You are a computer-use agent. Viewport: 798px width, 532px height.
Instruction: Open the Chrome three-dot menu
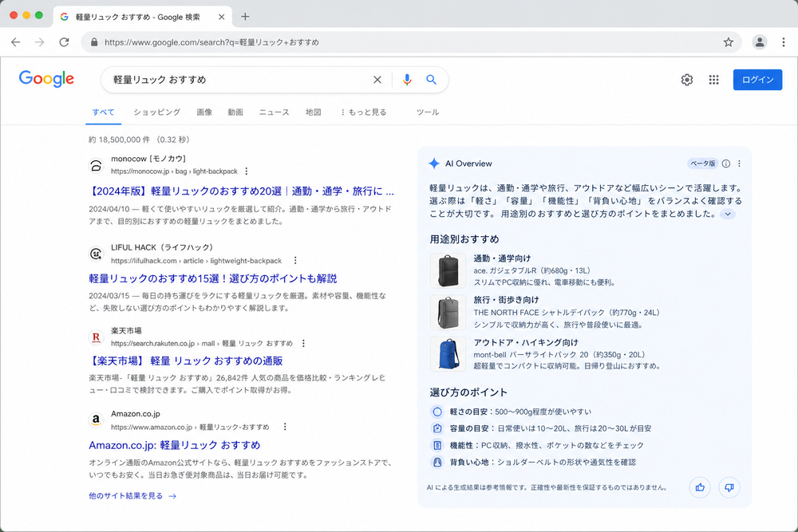784,42
